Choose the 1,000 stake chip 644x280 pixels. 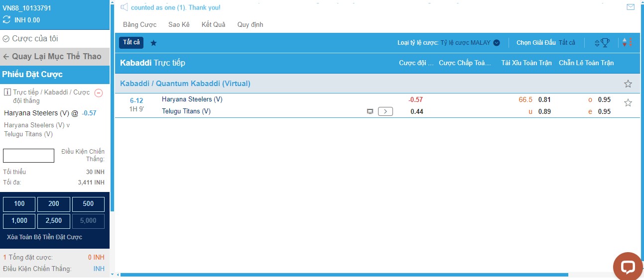[19, 221]
